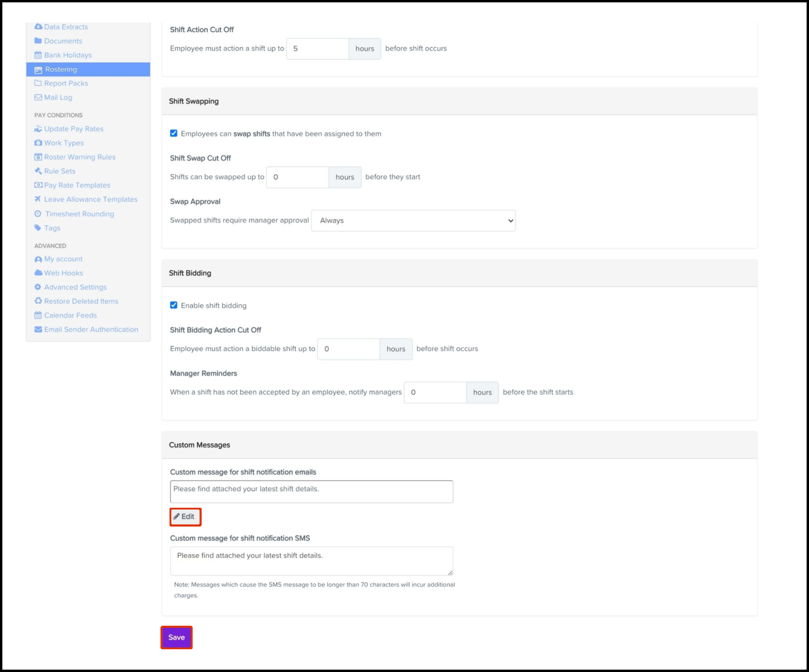Viewport: 809px width, 672px height.
Task: Open Pay Rate Templates page
Action: [77, 185]
